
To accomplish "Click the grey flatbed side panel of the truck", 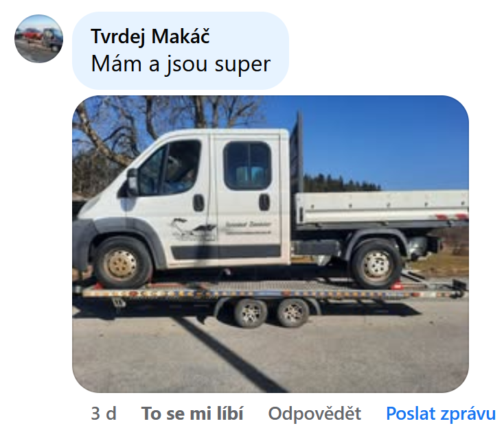I will click(382, 207).
